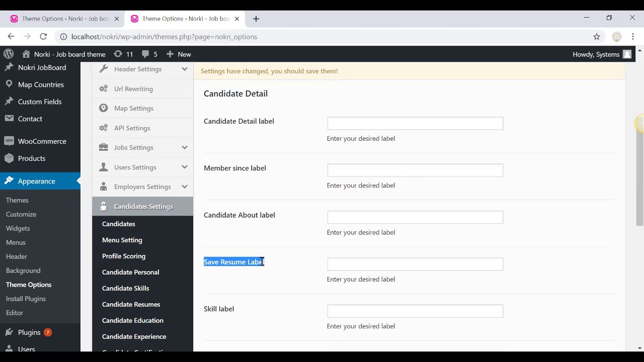
Task: Focus the Skill label input field
Action: pyautogui.click(x=415, y=311)
